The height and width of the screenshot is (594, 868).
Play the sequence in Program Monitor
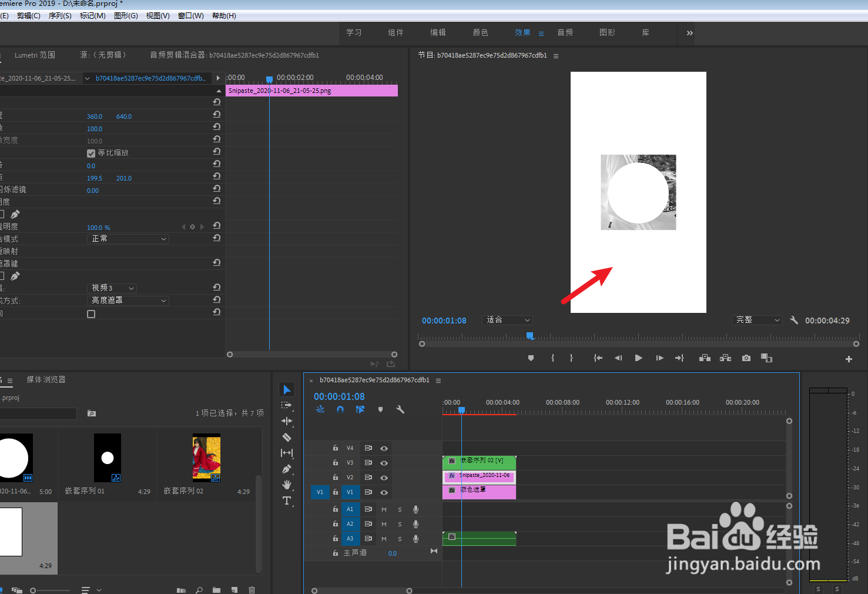click(639, 358)
